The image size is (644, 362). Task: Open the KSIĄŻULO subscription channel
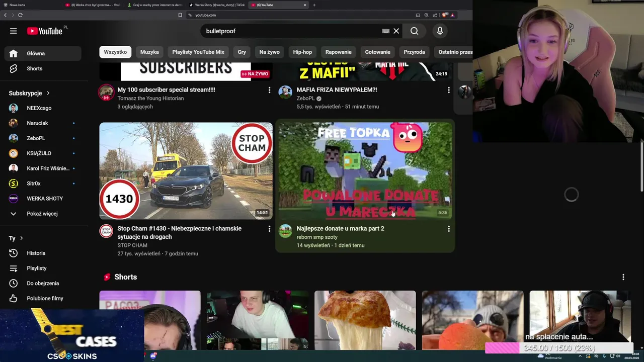coord(43,153)
